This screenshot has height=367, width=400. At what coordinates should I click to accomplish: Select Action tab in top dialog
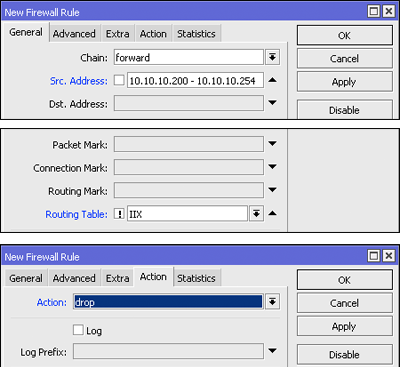[x=153, y=34]
